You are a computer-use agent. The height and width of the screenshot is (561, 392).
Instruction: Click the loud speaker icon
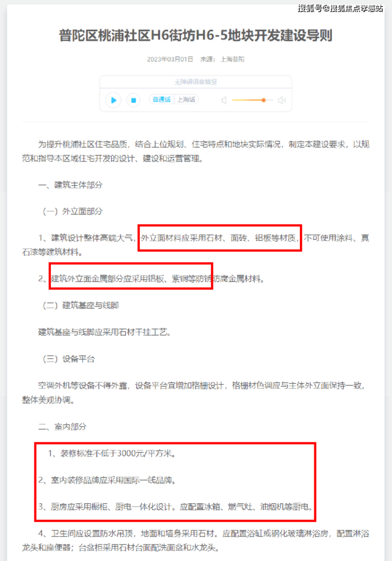282,100
